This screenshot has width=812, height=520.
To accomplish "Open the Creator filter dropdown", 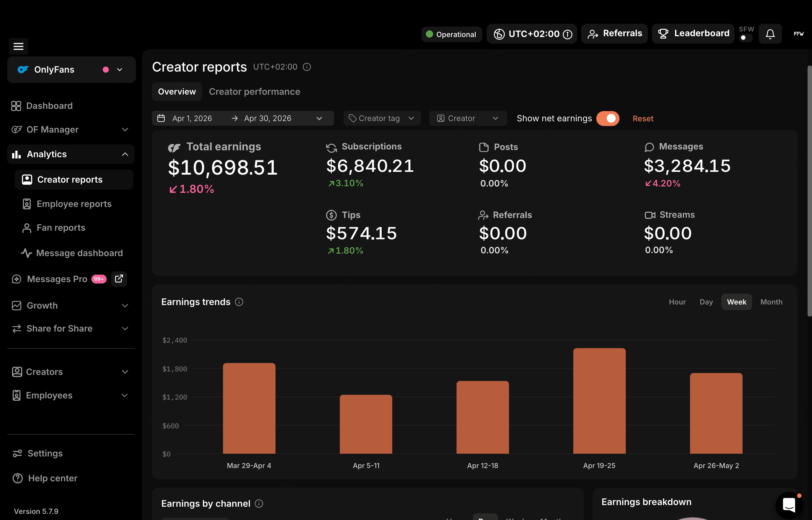I will pos(468,118).
